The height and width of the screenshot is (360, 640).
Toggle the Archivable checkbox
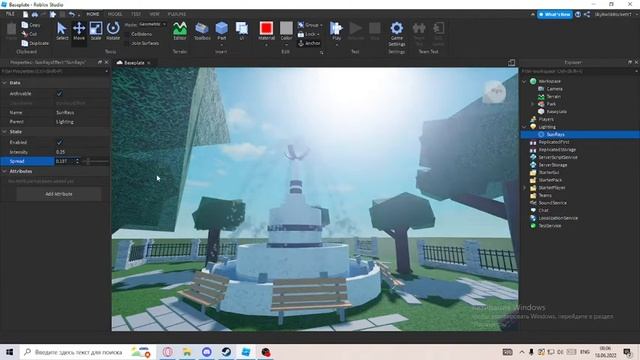click(x=60, y=93)
